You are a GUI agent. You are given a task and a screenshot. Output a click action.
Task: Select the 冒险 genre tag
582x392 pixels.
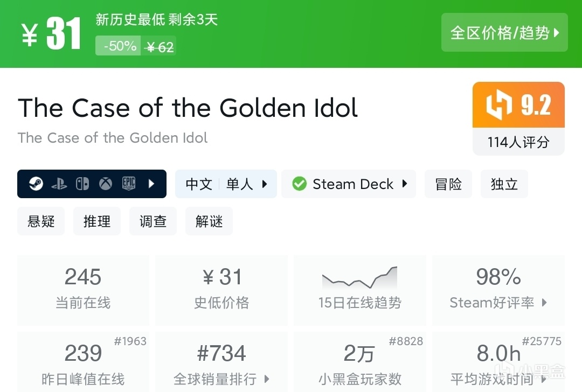tap(448, 184)
